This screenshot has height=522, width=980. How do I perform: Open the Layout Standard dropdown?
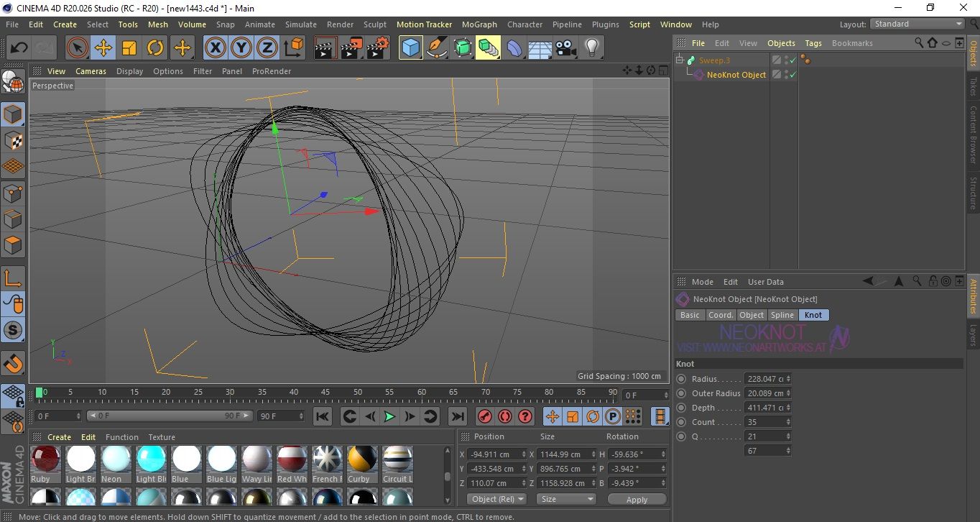pos(917,24)
